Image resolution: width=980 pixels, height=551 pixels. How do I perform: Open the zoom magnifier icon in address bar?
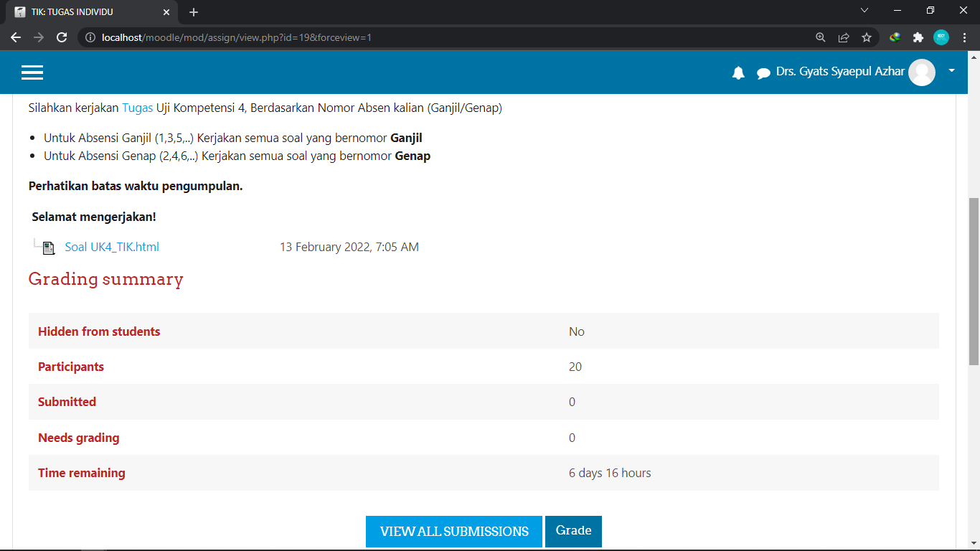click(x=821, y=37)
